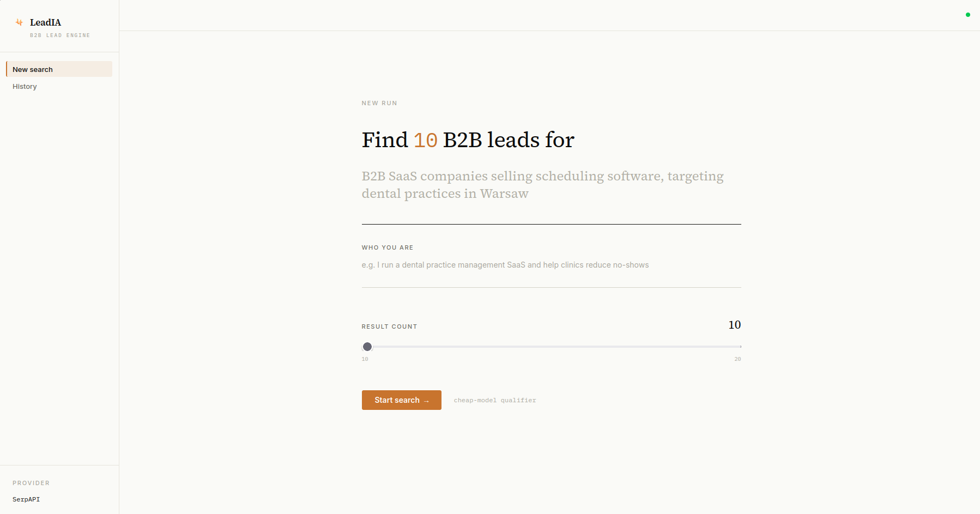Screen dimensions: 980x514
Task: Click the result count value 10 at right
Action: (x=734, y=325)
